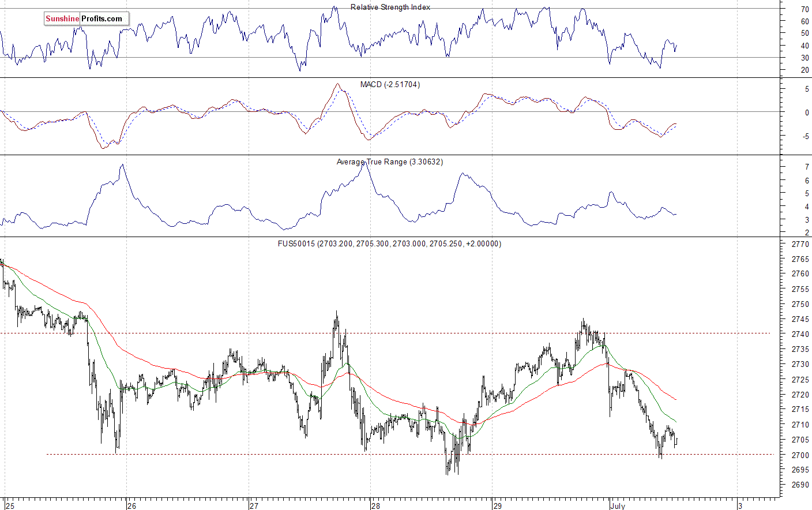This screenshot has width=812, height=510.
Task: Click the 2755 price axis value
Action: (x=800, y=290)
